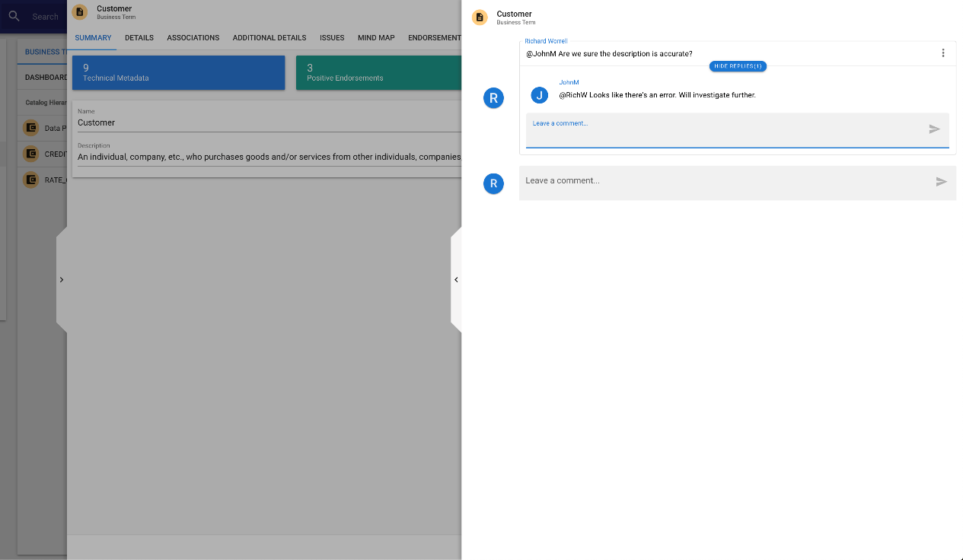Open the Endorsements tab
The image size is (963, 560).
tap(433, 38)
